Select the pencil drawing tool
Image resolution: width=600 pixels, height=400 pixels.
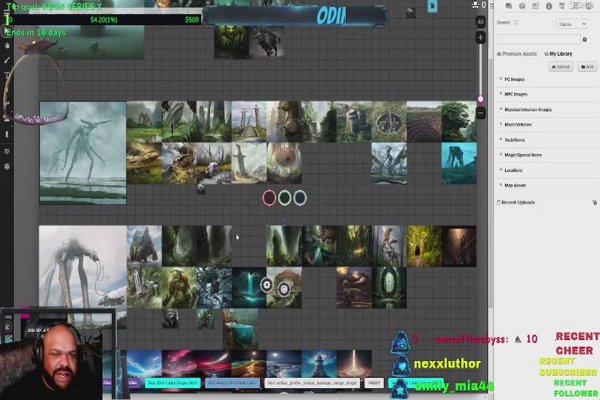click(x=7, y=60)
